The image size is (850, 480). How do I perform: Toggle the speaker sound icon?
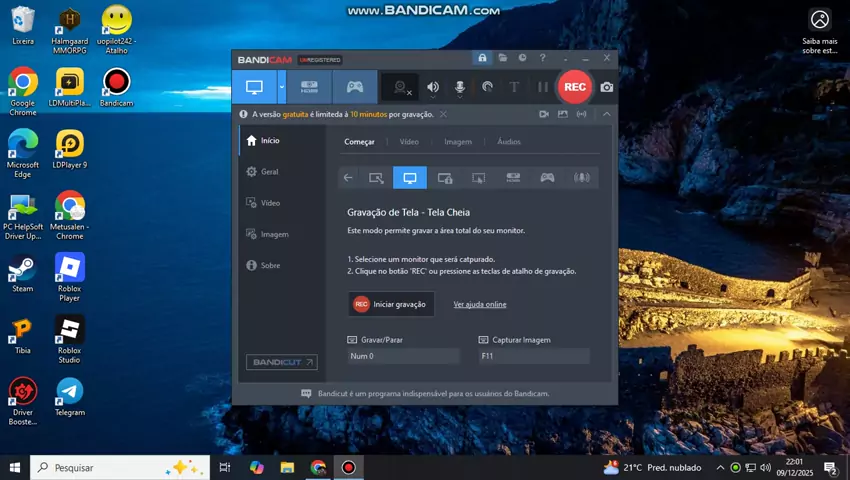point(433,87)
